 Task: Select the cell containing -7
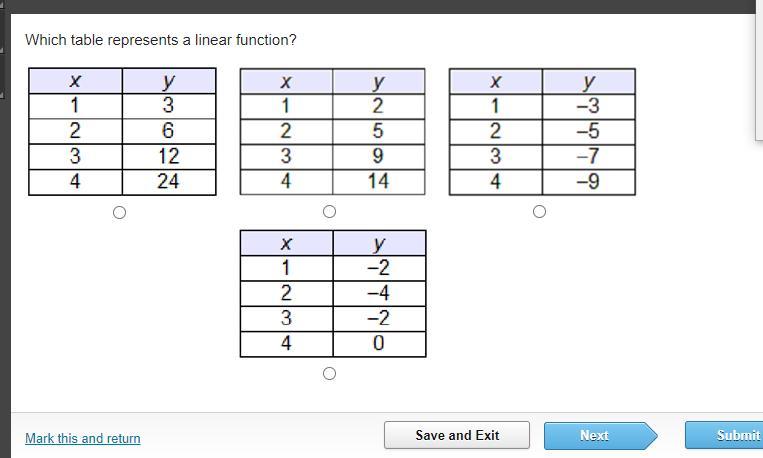coord(588,156)
